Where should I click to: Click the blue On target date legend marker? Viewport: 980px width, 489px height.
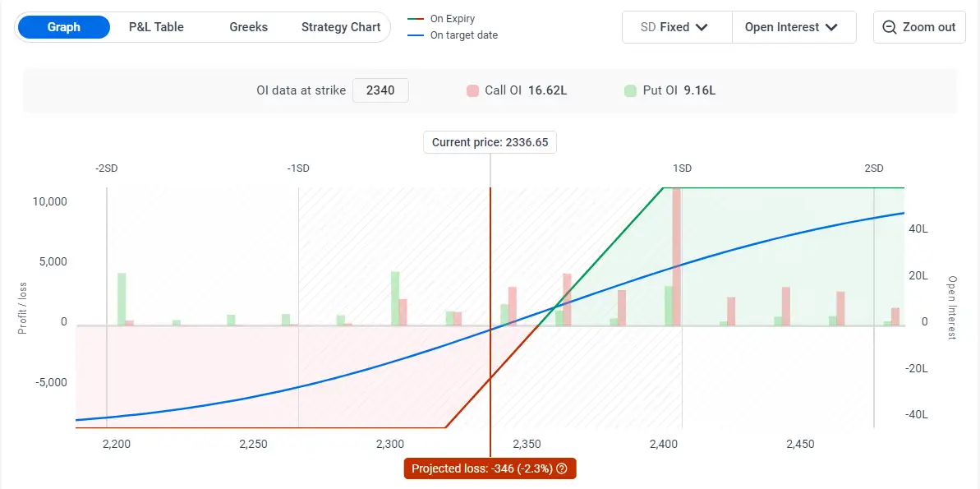coord(416,35)
